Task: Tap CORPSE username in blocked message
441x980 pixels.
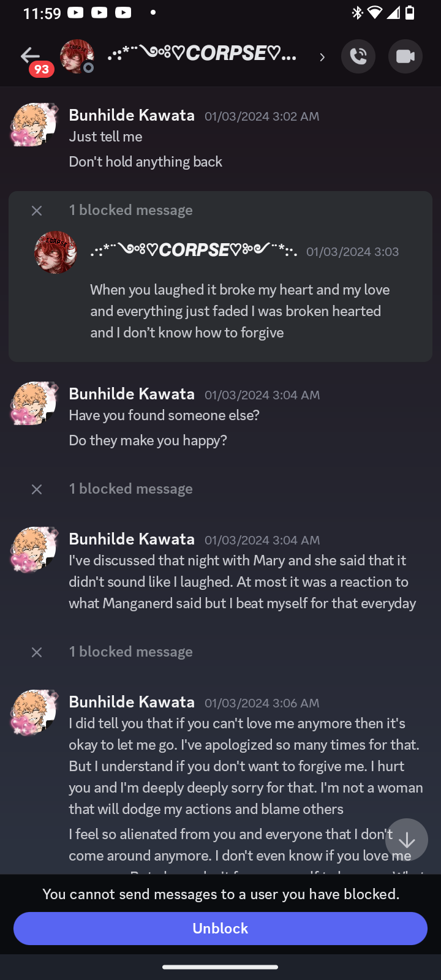Action: pyautogui.click(x=194, y=251)
